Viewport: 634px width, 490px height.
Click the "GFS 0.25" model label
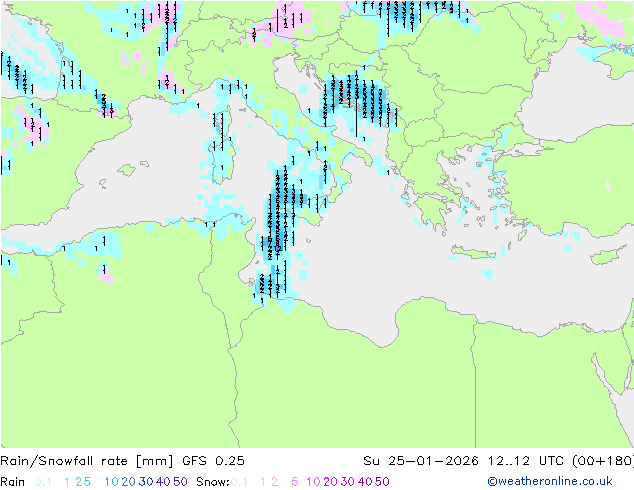(x=213, y=461)
